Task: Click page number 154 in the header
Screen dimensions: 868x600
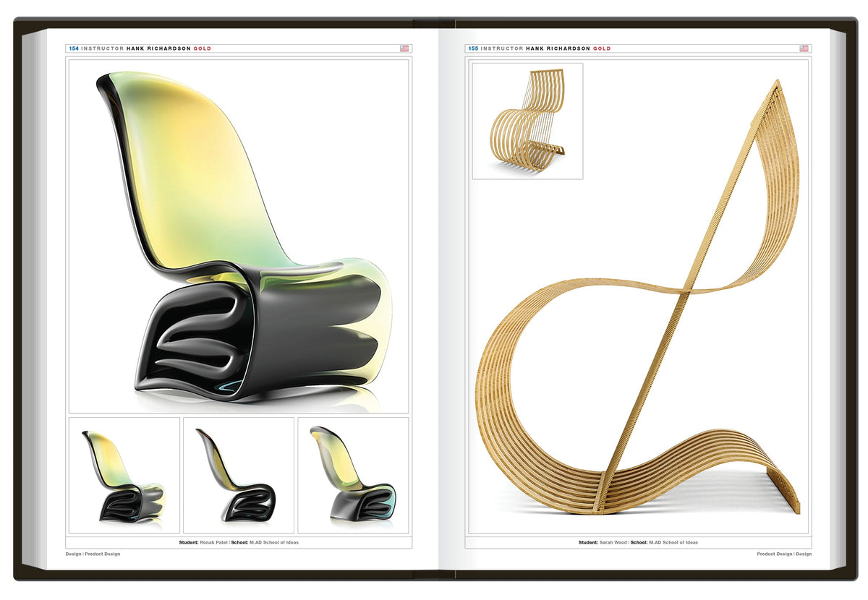Action: click(x=74, y=48)
